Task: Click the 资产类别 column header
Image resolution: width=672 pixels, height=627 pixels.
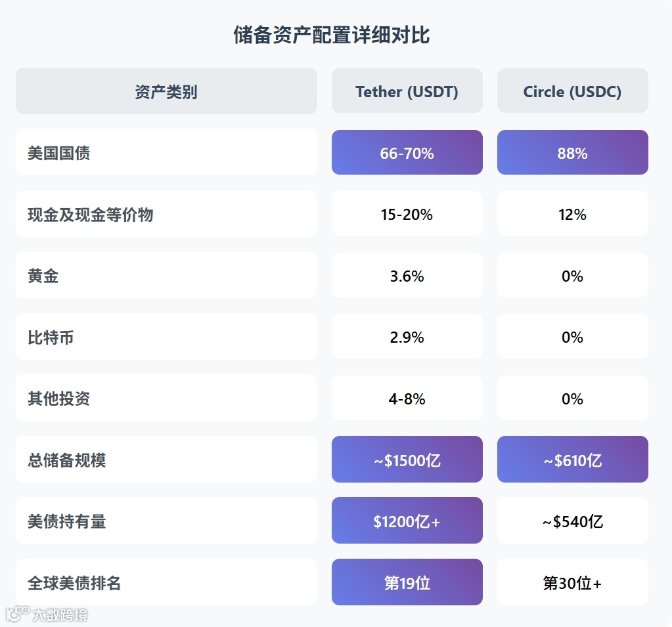Action: 166,91
